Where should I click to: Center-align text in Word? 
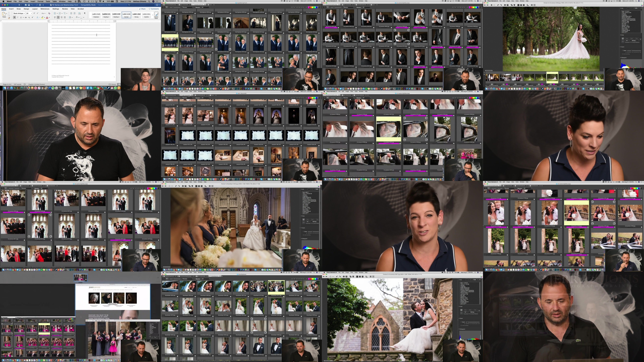tap(58, 17)
